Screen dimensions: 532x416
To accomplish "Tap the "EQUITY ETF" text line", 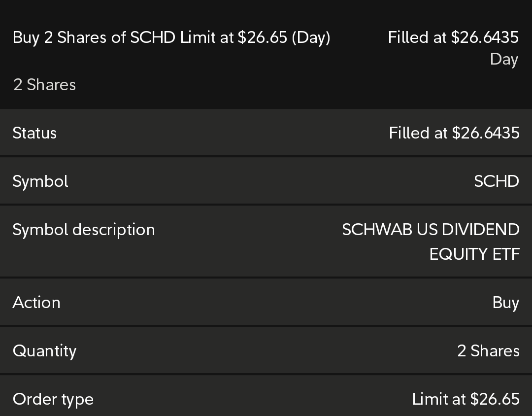I will click(474, 254).
